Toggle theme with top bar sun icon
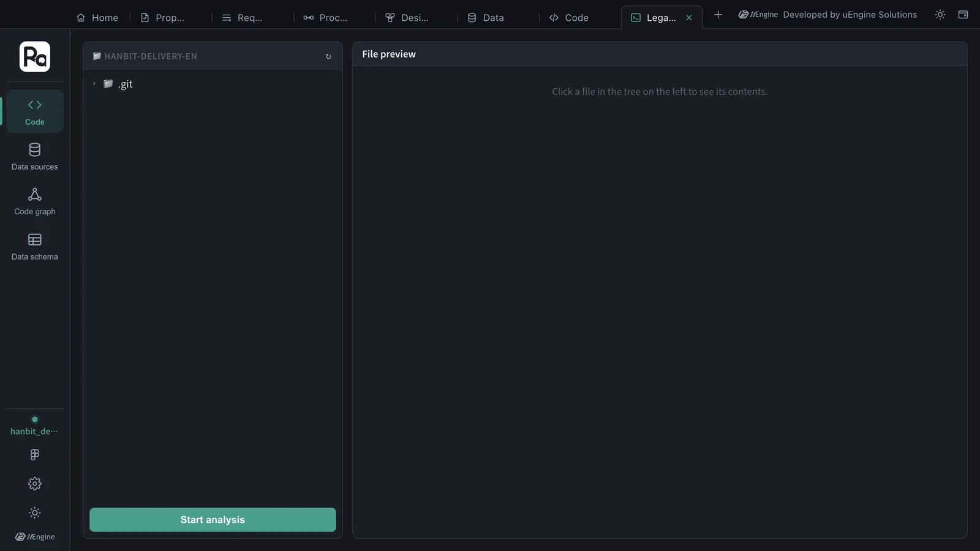The image size is (980, 551). 940,15
